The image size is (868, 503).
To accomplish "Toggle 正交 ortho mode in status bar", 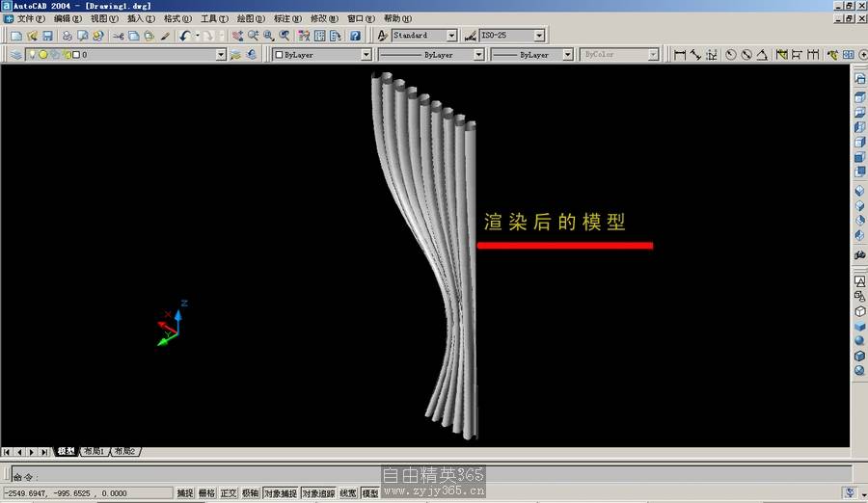I will coord(229,493).
